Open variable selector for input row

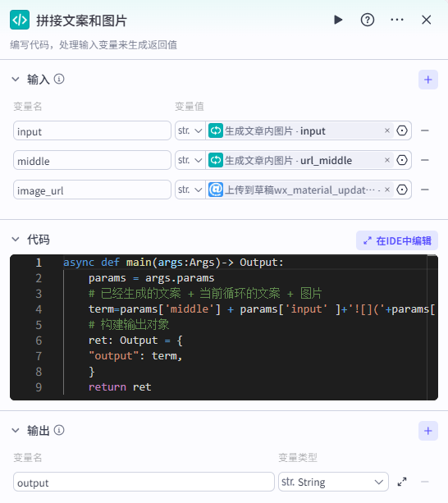pyautogui.click(x=402, y=130)
